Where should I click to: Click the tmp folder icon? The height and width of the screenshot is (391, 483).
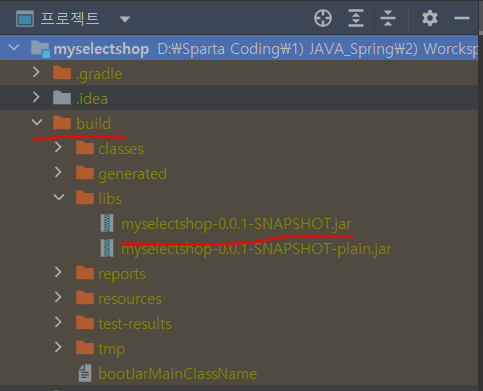[x=85, y=348]
